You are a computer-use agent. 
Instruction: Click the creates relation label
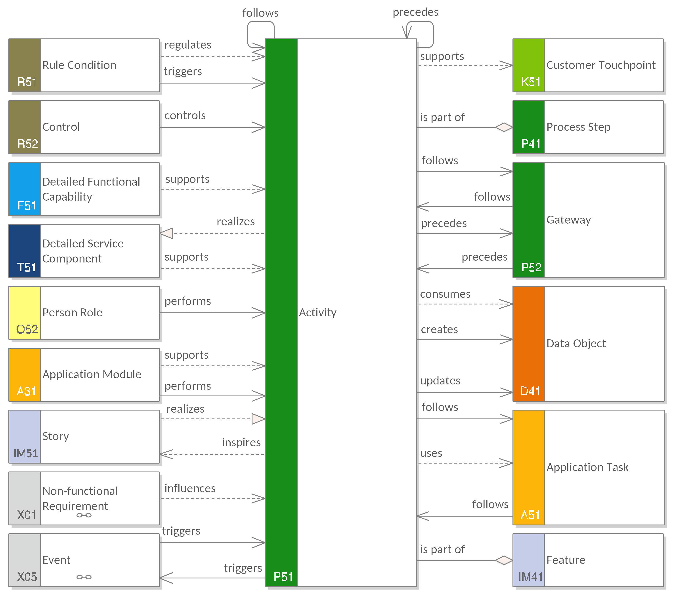[x=439, y=329]
